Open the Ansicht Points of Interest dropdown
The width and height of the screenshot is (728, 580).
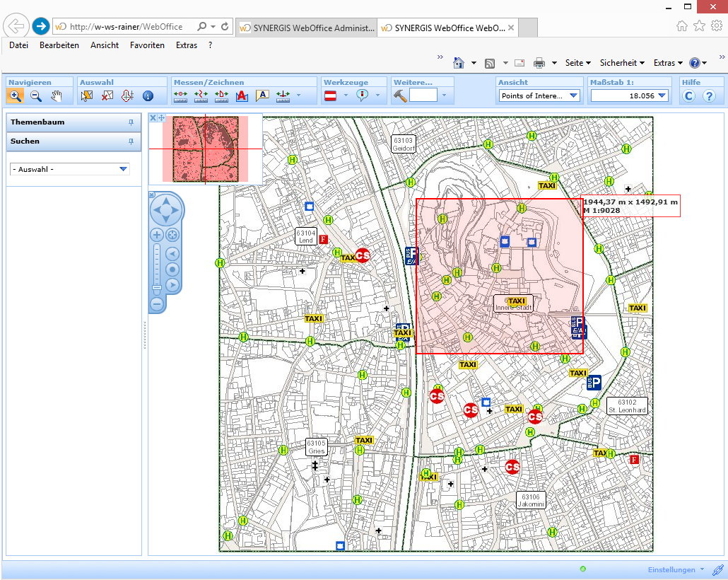point(573,96)
